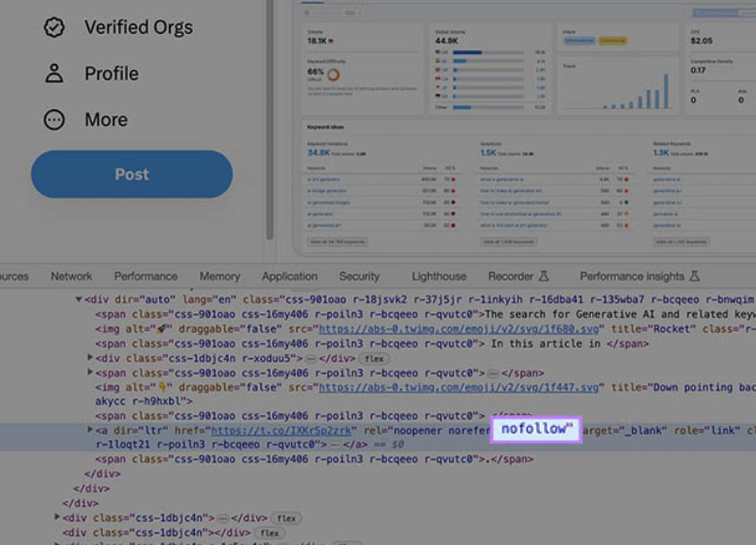Viewport: 756px width, 545px height.
Task: Expand the anchor element containing the t.co link
Action: [89, 430]
